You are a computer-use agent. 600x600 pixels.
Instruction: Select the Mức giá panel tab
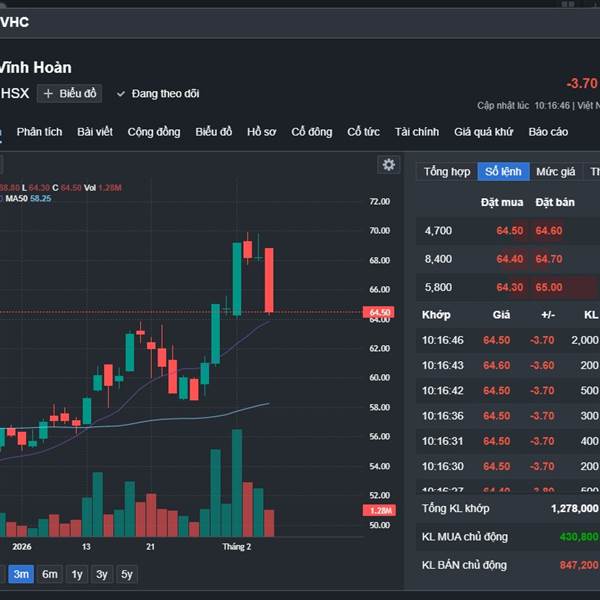[x=555, y=172]
